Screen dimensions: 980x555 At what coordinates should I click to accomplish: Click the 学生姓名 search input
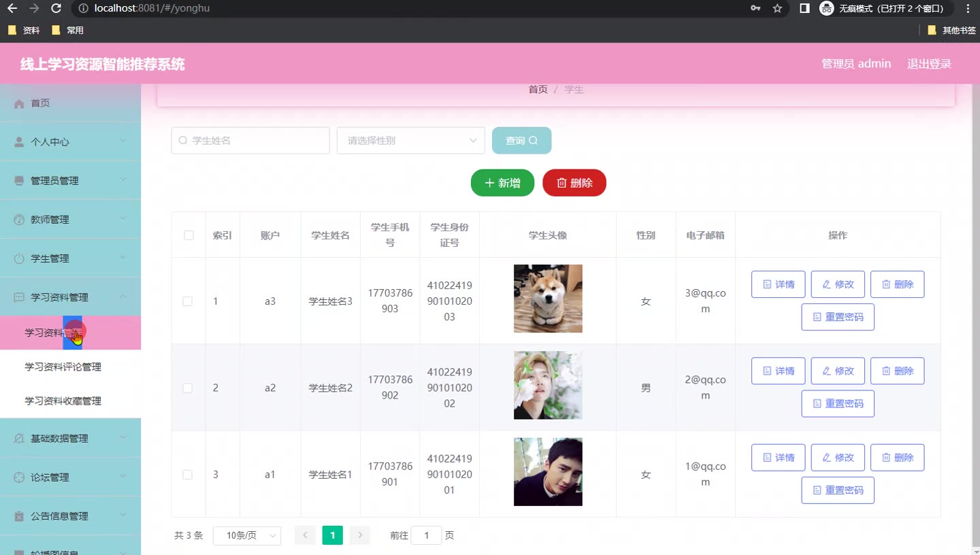[250, 141]
